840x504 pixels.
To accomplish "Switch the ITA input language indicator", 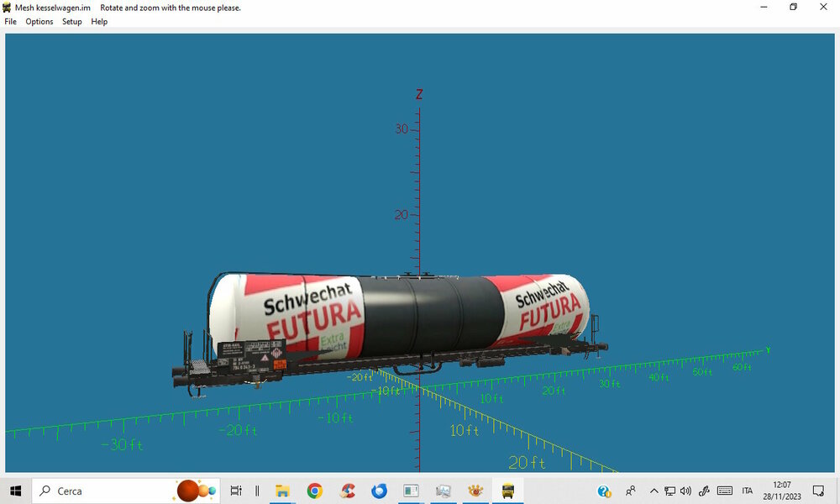I will click(748, 491).
